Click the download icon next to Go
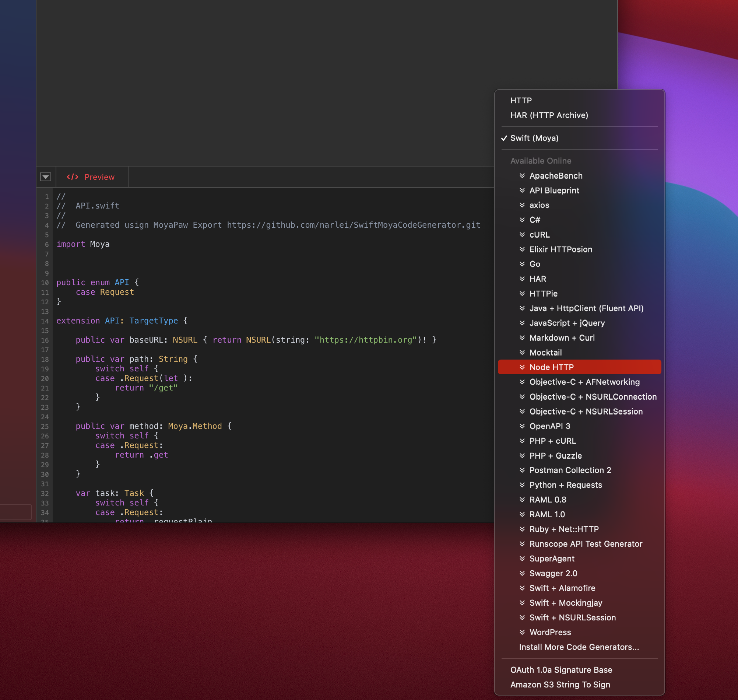The width and height of the screenshot is (738, 700). coord(522,264)
